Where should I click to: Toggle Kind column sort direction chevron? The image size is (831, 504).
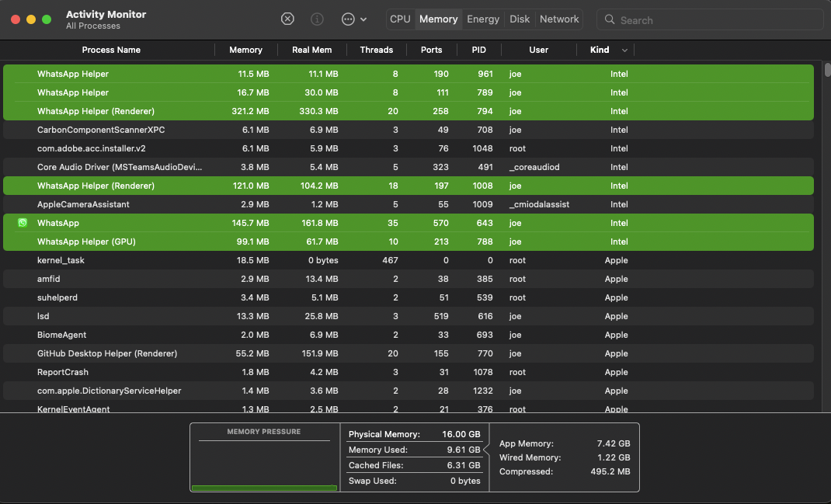click(624, 50)
